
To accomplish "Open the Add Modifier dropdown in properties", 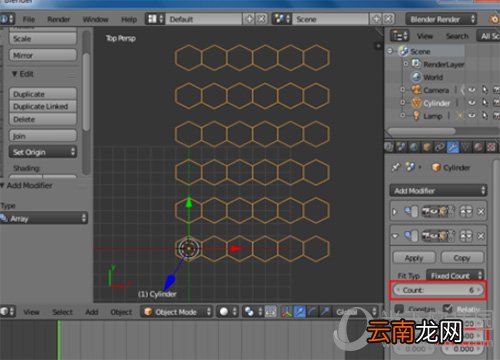I will [x=438, y=191].
